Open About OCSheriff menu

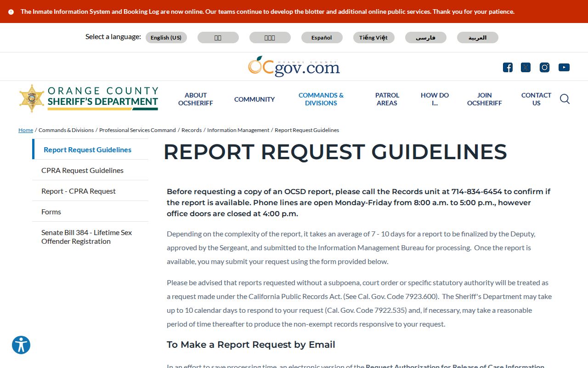click(x=196, y=99)
